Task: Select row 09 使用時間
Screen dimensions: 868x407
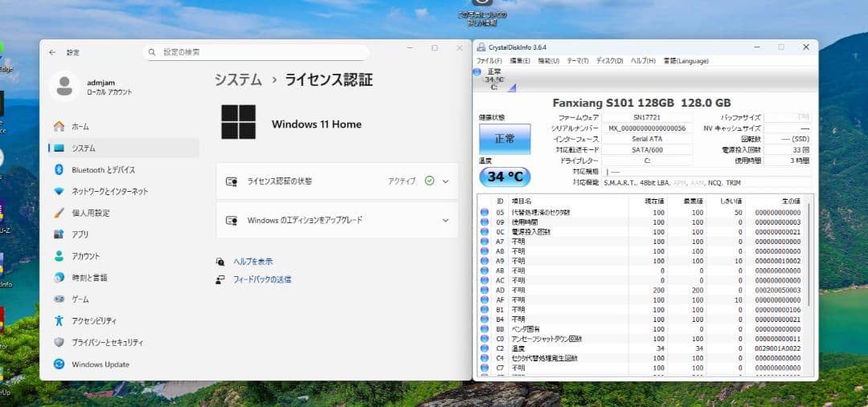Action: pos(641,222)
